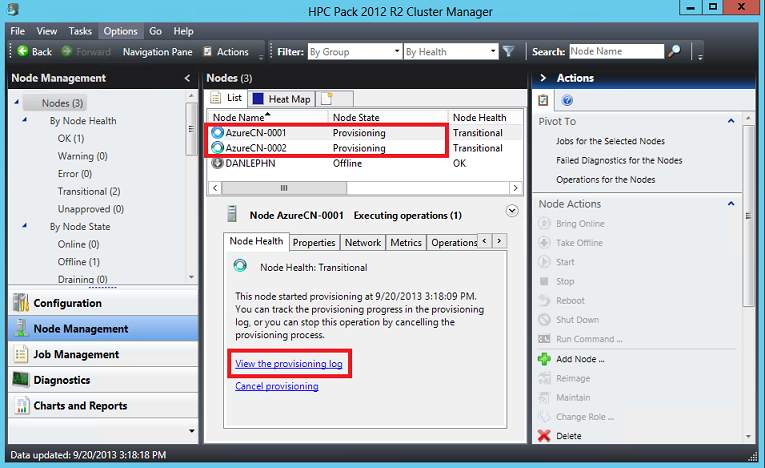Click the filter funnel icon
The width and height of the screenshot is (765, 468).
509,51
